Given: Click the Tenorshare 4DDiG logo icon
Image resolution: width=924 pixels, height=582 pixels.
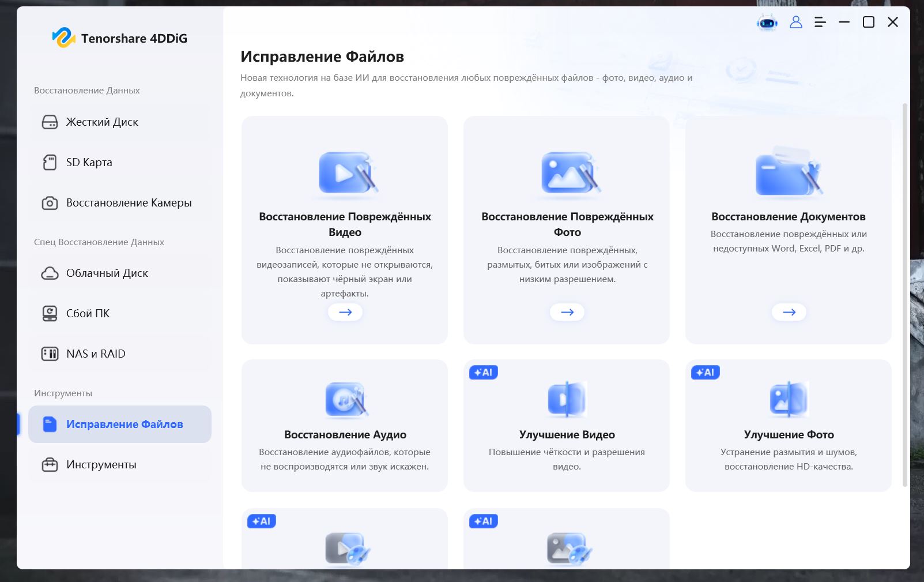Looking at the screenshot, I should [x=63, y=38].
